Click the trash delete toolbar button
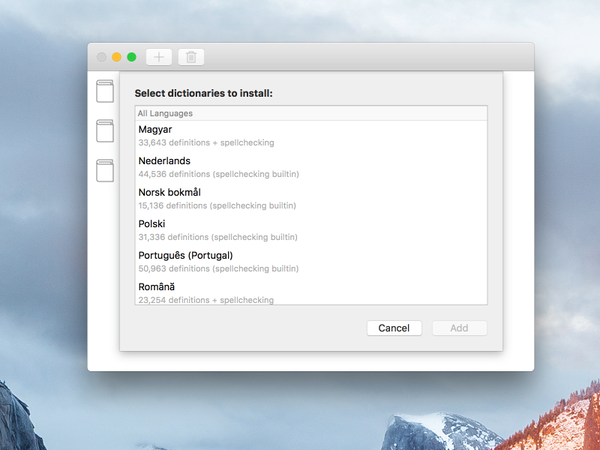The width and height of the screenshot is (600, 450). (191, 57)
